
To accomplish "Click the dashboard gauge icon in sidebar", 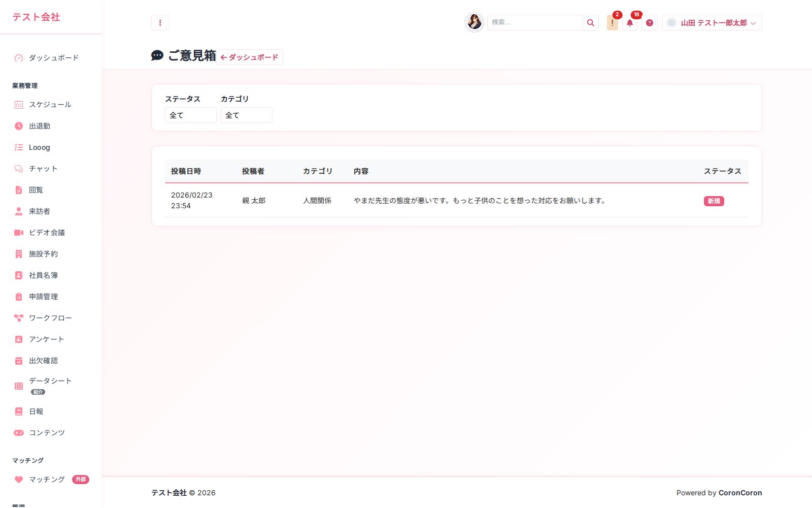I will coord(19,58).
